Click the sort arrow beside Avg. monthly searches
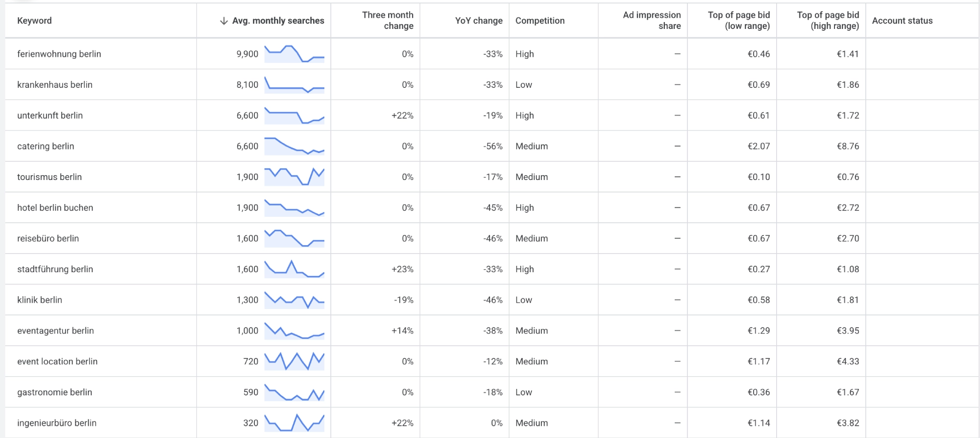 pyautogui.click(x=224, y=21)
